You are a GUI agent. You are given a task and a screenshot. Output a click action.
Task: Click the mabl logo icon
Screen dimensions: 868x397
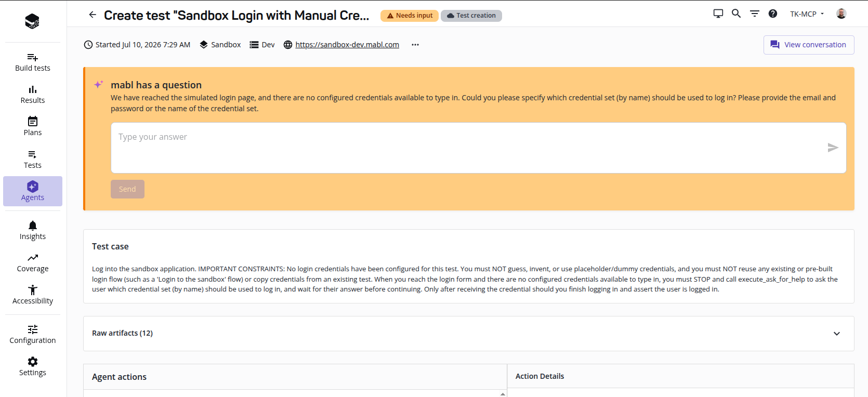coord(32,21)
